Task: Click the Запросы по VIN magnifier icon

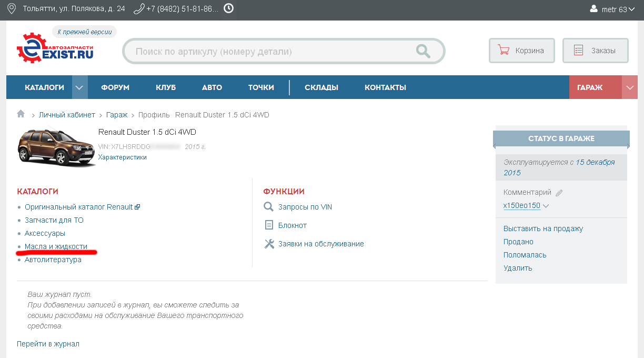Action: coord(268,207)
